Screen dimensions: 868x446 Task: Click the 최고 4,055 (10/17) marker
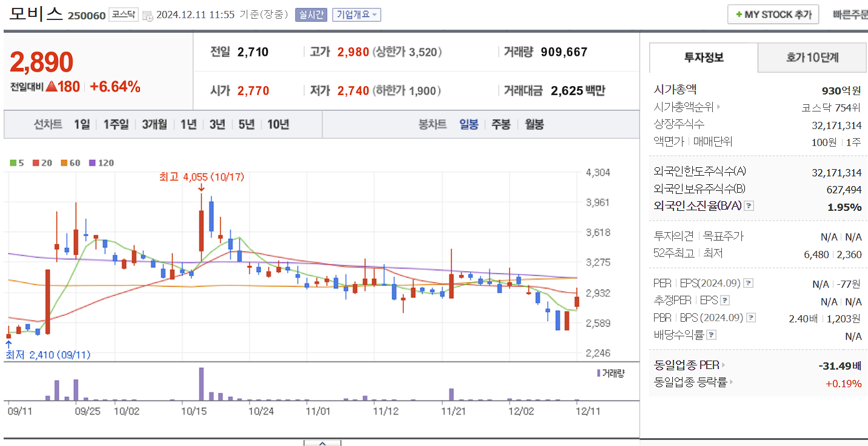(x=201, y=177)
